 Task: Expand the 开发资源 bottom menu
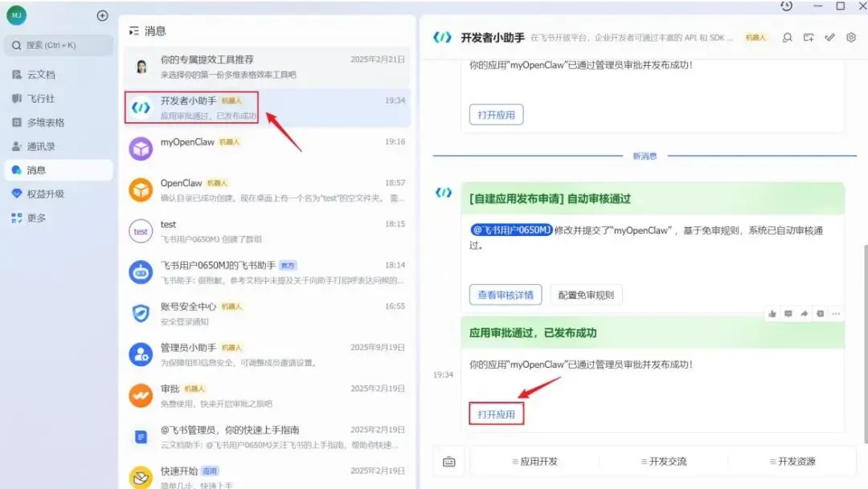[792, 462]
